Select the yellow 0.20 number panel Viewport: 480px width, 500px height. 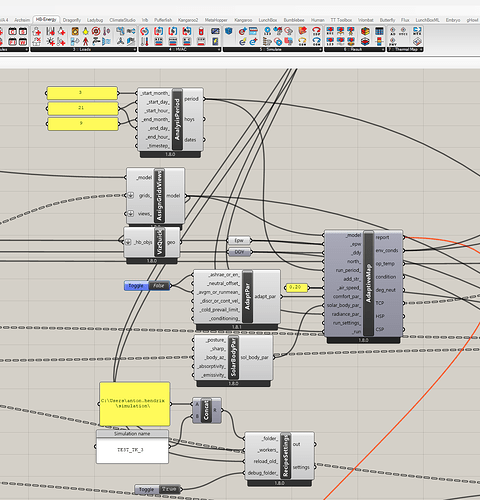(x=296, y=287)
